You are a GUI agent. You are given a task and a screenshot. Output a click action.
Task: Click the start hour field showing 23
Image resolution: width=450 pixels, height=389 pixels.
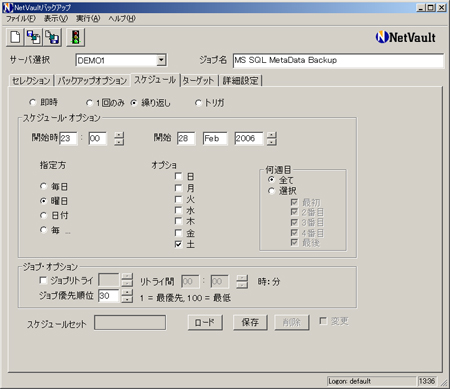click(68, 138)
